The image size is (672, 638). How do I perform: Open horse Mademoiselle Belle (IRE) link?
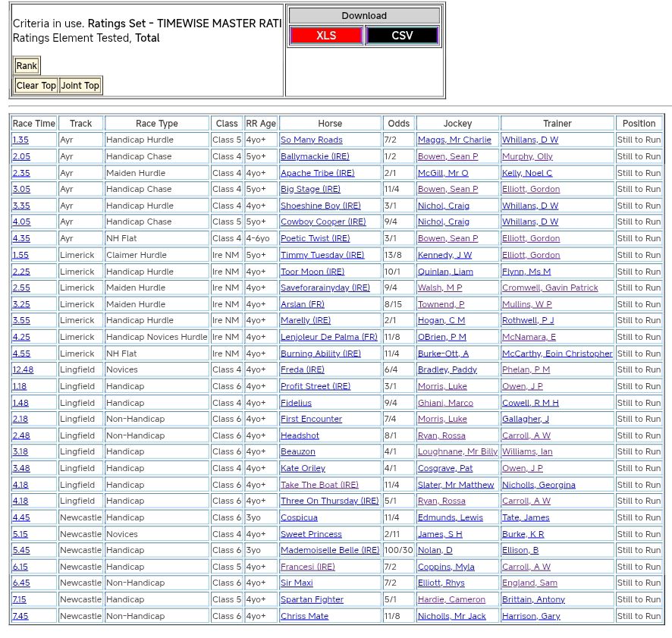(x=330, y=551)
